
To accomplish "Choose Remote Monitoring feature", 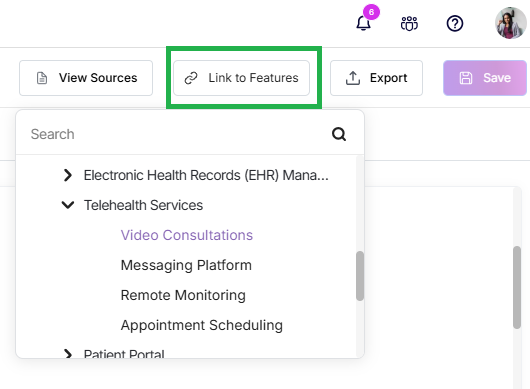I will (183, 295).
